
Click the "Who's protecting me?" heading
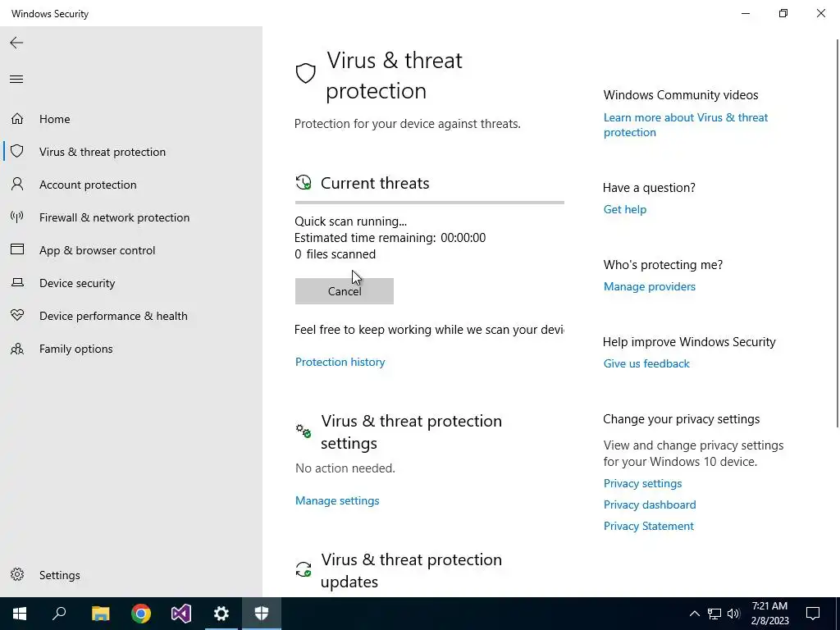coord(663,265)
